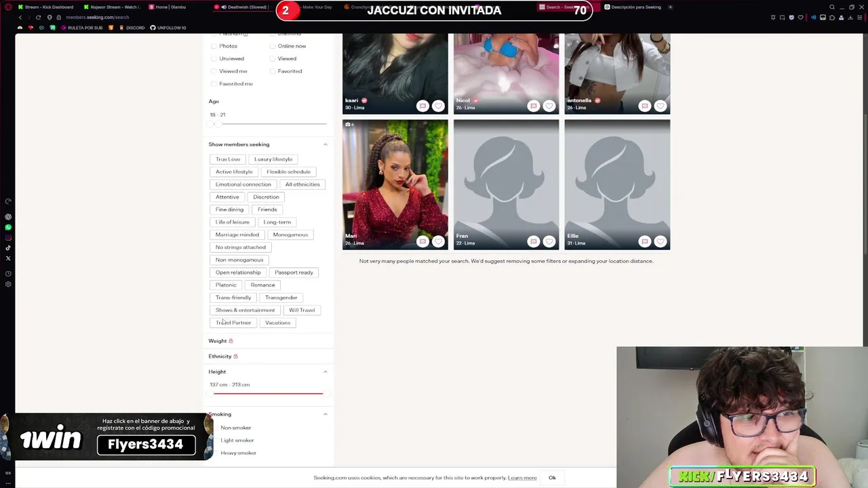Enable the Unviewed filter checkbox
This screenshot has width=868, height=488.
[x=214, y=58]
